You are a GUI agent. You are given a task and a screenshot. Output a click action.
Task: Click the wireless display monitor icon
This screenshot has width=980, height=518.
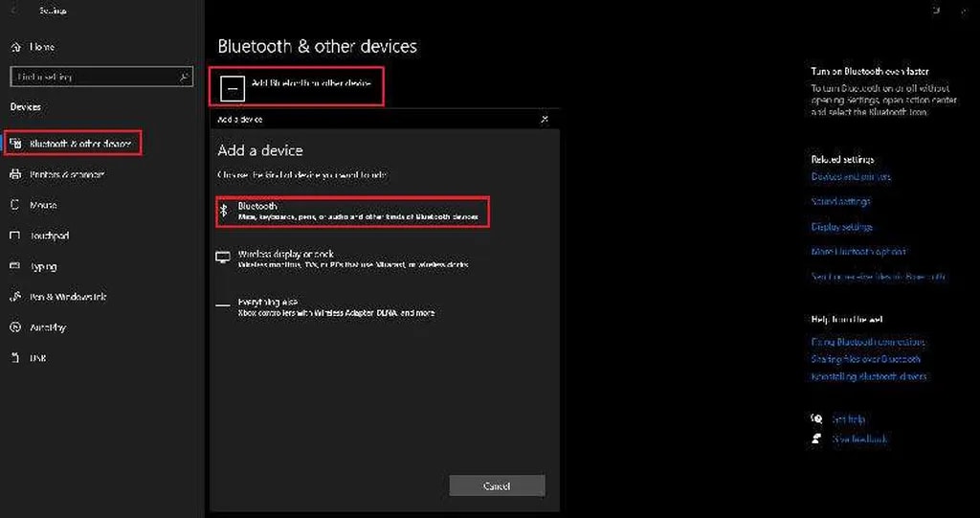(223, 258)
